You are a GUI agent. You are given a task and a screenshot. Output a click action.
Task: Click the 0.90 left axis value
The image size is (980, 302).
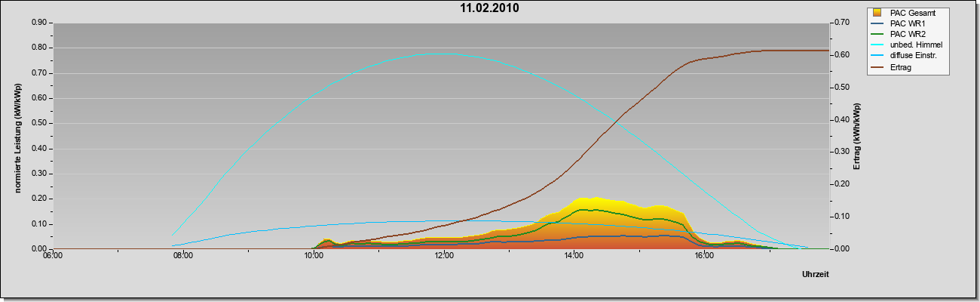[40, 23]
